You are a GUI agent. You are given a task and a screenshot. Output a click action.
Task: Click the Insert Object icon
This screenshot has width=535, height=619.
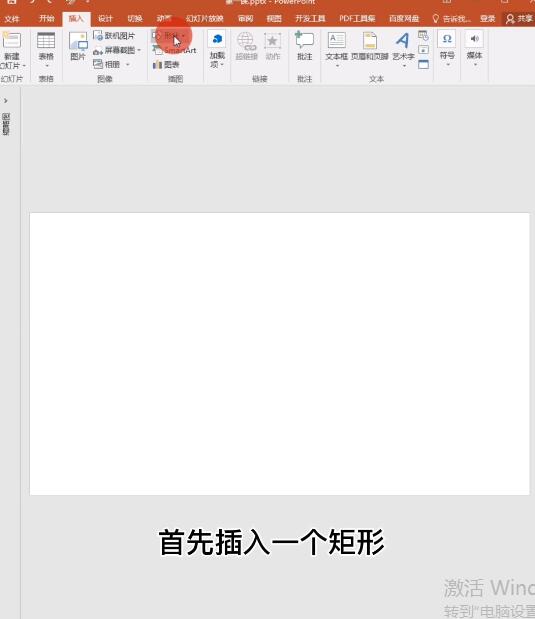(423, 64)
